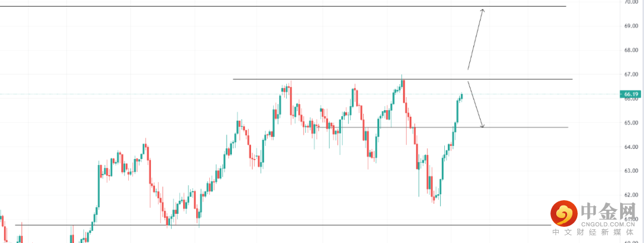Click the 67.00 price axis label
The height and width of the screenshot is (243, 644).
coord(633,74)
